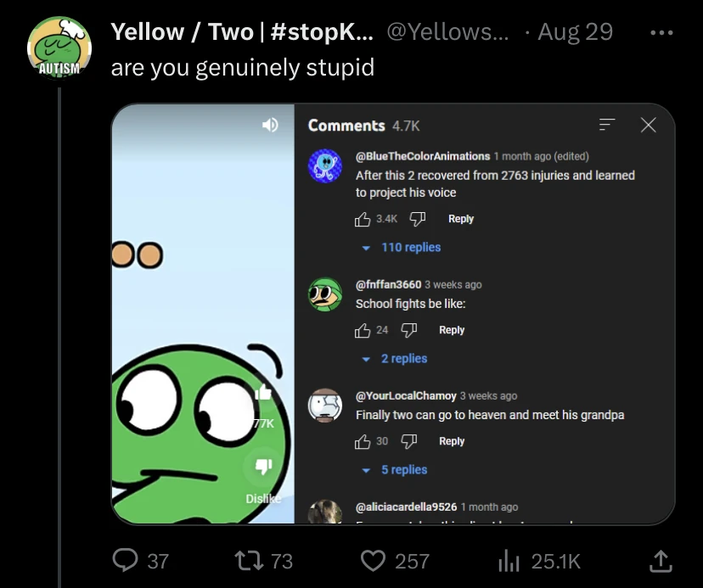This screenshot has height=588, width=703.
Task: Open comments sort options icon
Action: point(606,126)
